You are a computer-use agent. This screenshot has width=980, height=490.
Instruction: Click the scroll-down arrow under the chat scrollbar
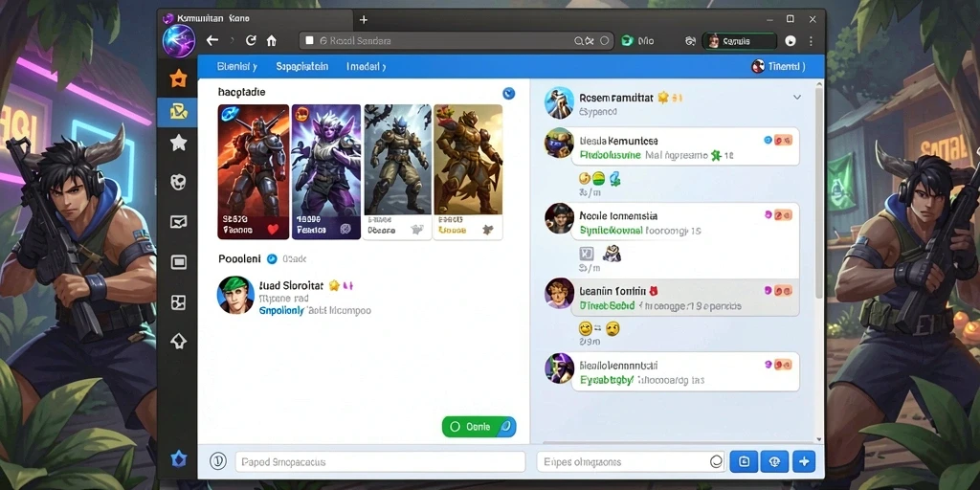[820, 440]
